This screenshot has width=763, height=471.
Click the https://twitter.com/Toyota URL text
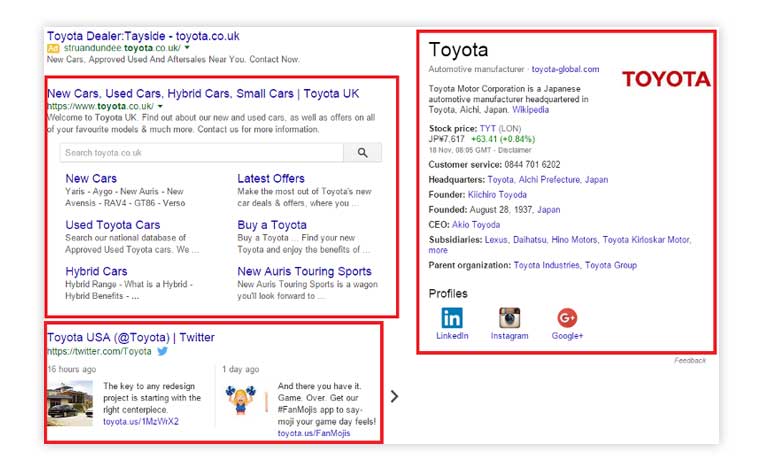pyautogui.click(x=99, y=351)
